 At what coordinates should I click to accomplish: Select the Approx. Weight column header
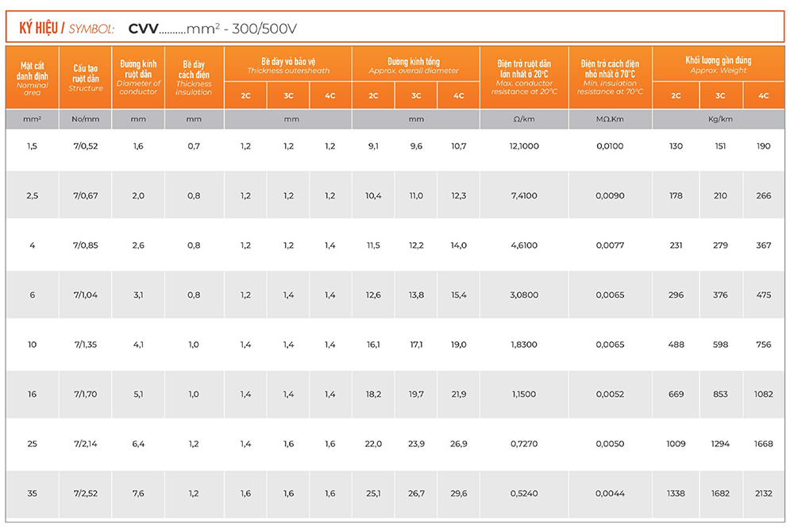tap(719, 64)
